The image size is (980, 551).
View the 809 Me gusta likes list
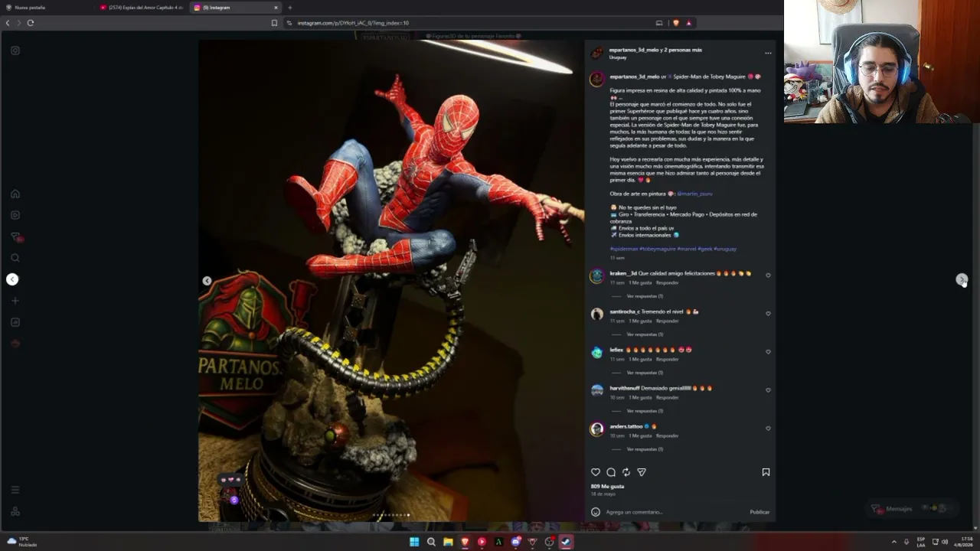pyautogui.click(x=607, y=486)
